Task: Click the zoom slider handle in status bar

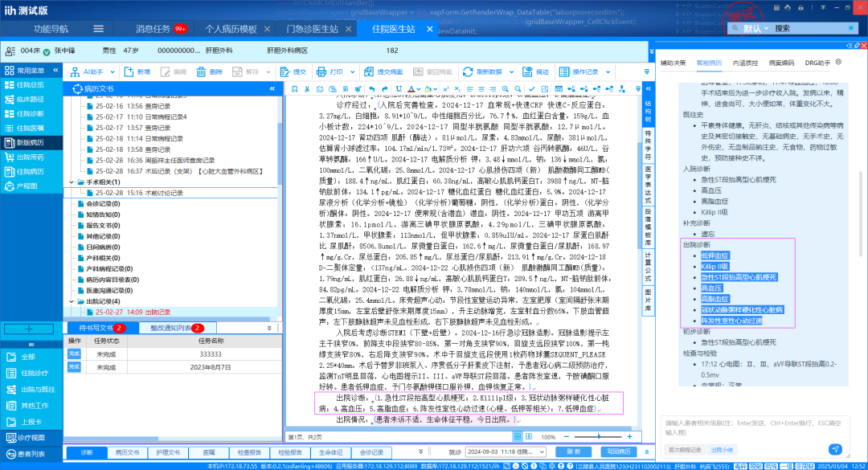Action: click(599, 437)
